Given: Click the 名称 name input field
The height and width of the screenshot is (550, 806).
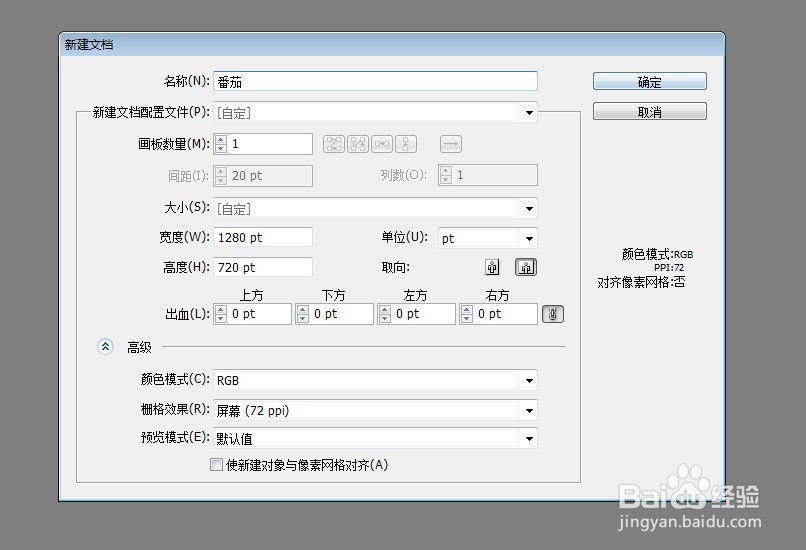Looking at the screenshot, I should pos(375,82).
